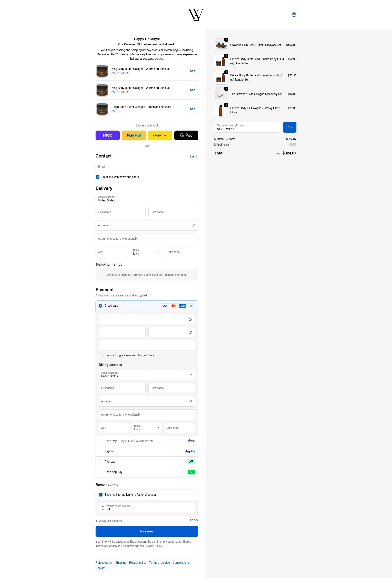Screen dimensions: 392x578
Task: Click the search icon in the Address field
Action: (x=194, y=225)
